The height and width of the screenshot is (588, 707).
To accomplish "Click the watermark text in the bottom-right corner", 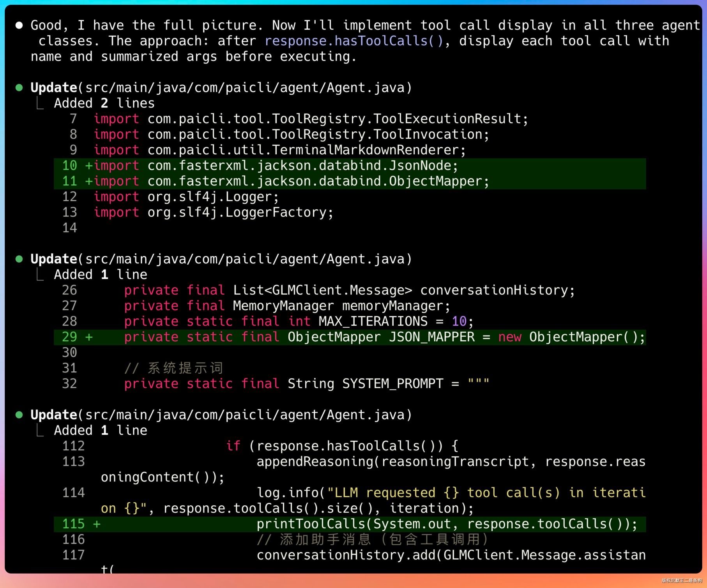I will click(681, 581).
